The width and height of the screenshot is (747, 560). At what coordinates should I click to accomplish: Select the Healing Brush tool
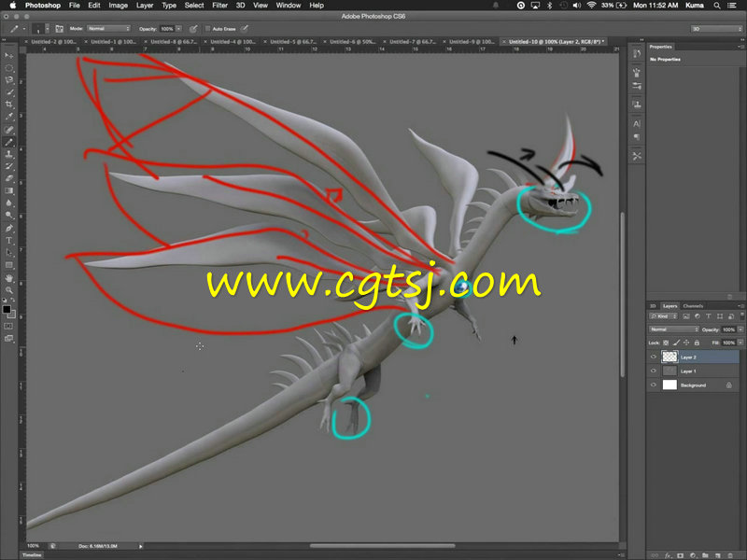tap(8, 130)
